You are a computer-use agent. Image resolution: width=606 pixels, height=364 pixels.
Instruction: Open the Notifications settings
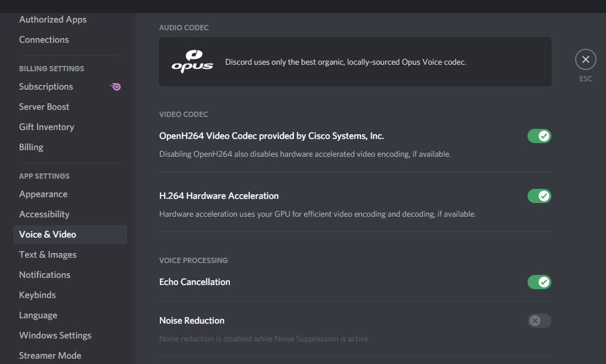point(45,274)
